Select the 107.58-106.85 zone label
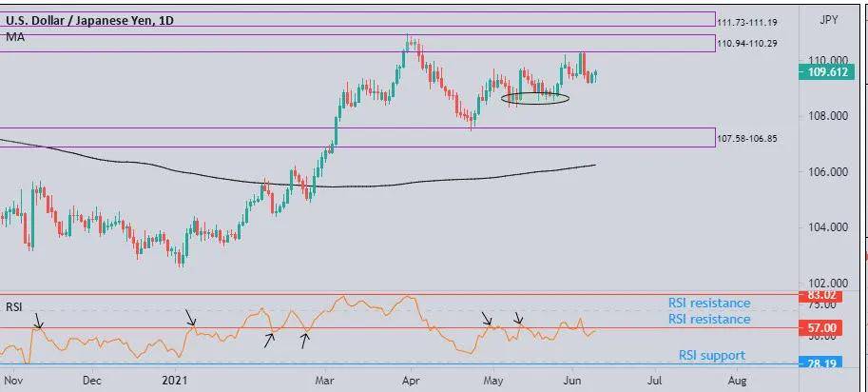Viewport: 868px width, 392px height. click(x=747, y=138)
